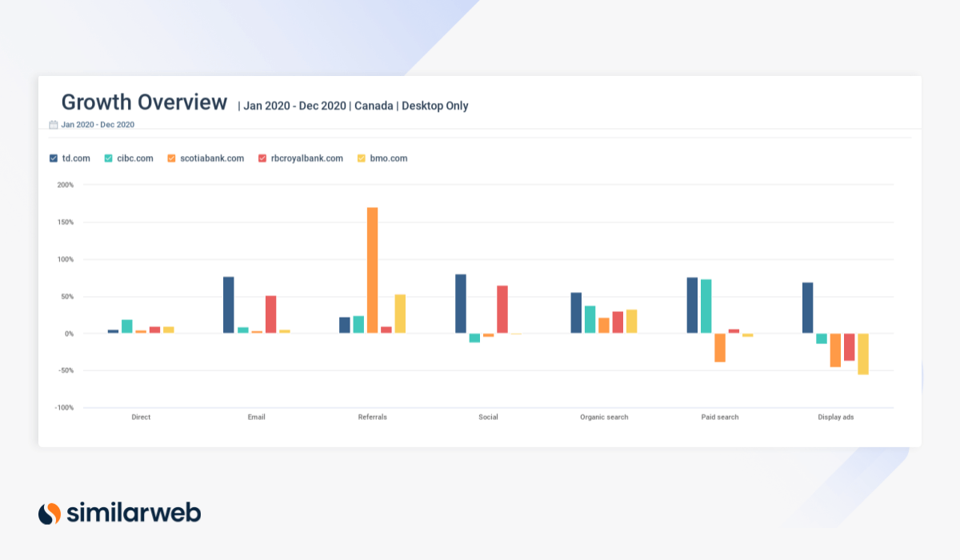
Task: Click the similarweb wordmark text
Action: pyautogui.click(x=134, y=513)
